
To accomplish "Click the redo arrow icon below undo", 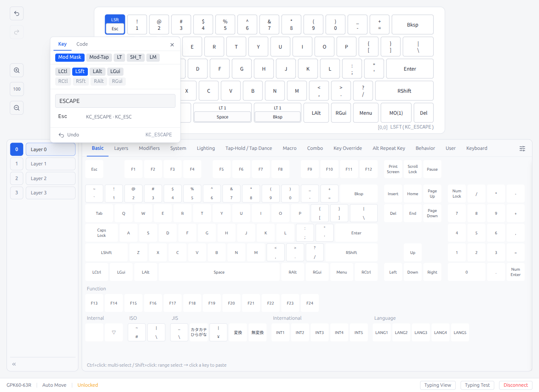I will click(x=16, y=32).
